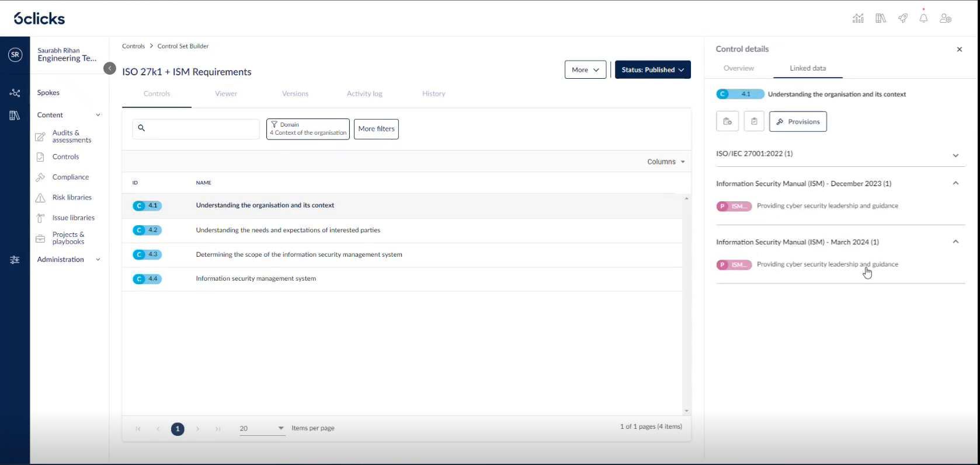Switch to the Versions tab

coord(295,94)
